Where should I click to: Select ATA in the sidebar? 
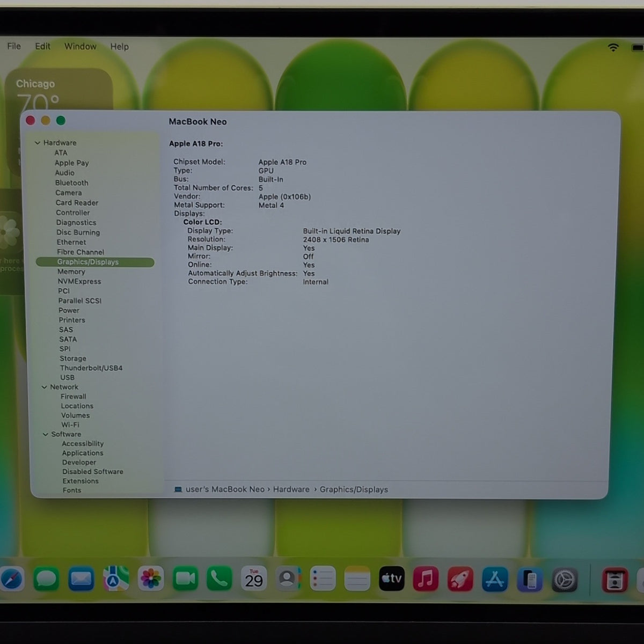coord(61,153)
